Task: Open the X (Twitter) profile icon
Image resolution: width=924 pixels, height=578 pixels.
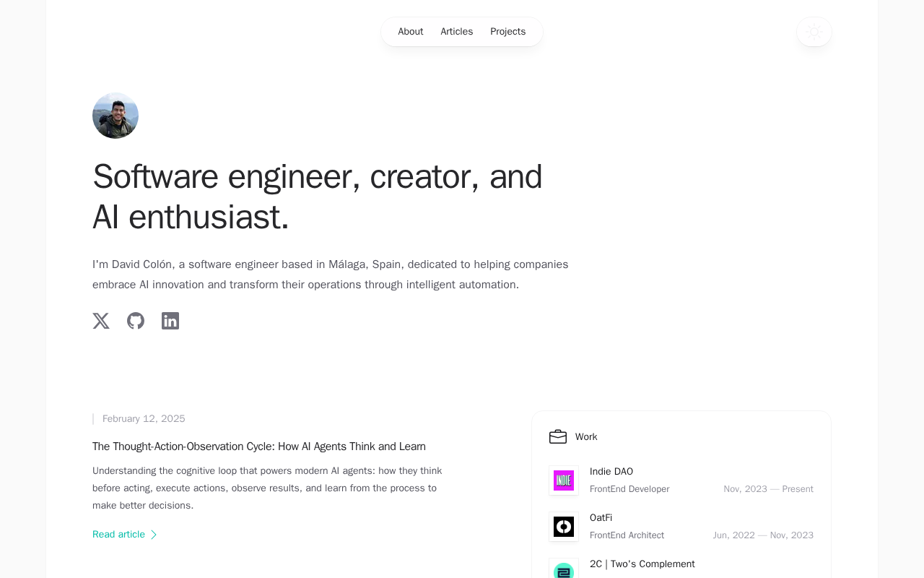Action: 101,321
